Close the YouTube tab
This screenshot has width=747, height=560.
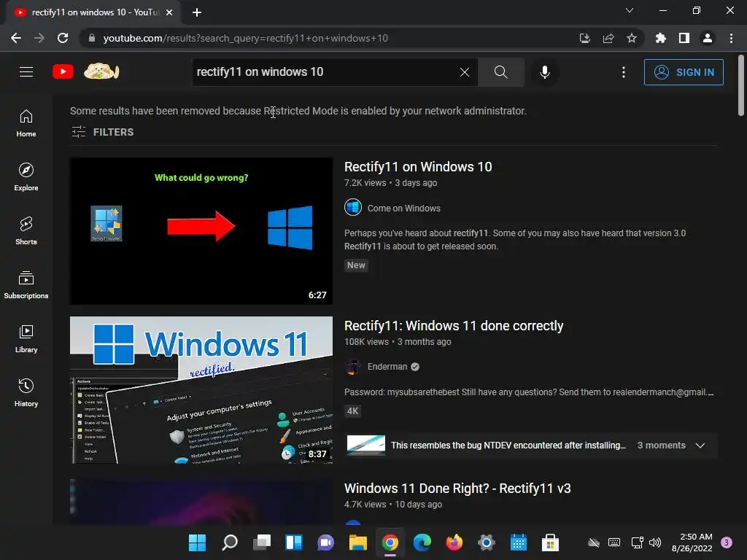click(x=169, y=12)
